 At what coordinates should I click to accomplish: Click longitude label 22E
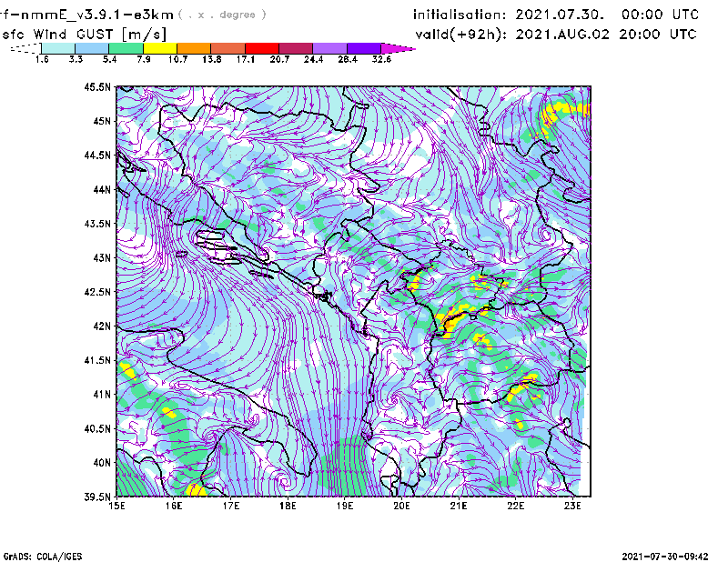coord(516,506)
